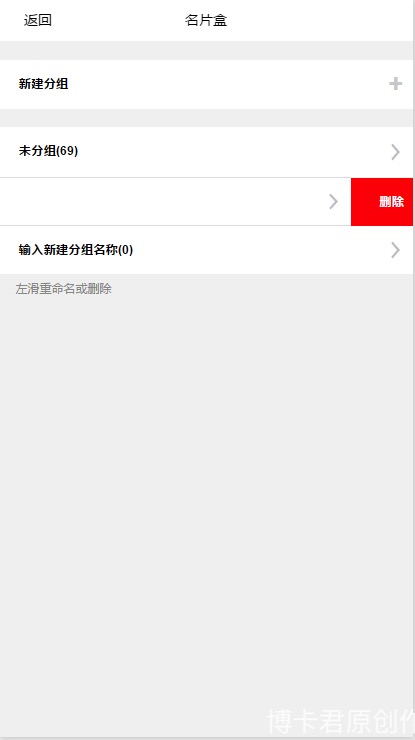
Task: Click blank header space right of 名片盒
Action: click(x=319, y=20)
